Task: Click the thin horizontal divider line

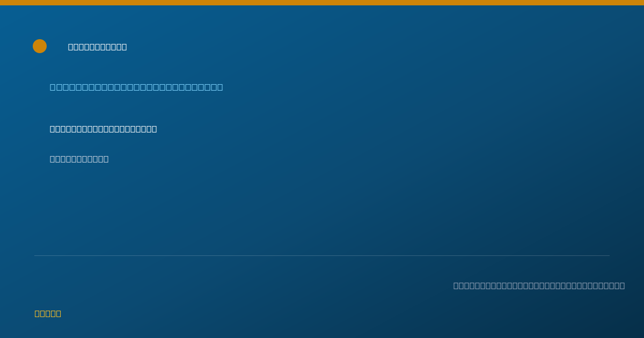Action: [x=322, y=255]
